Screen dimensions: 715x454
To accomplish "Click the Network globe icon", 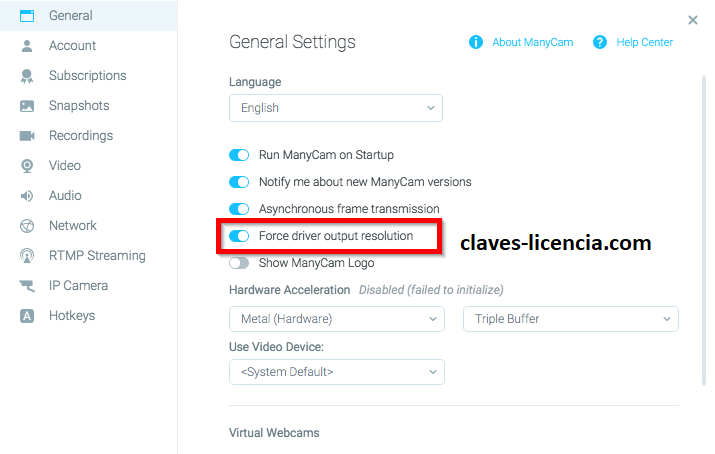I will point(27,226).
